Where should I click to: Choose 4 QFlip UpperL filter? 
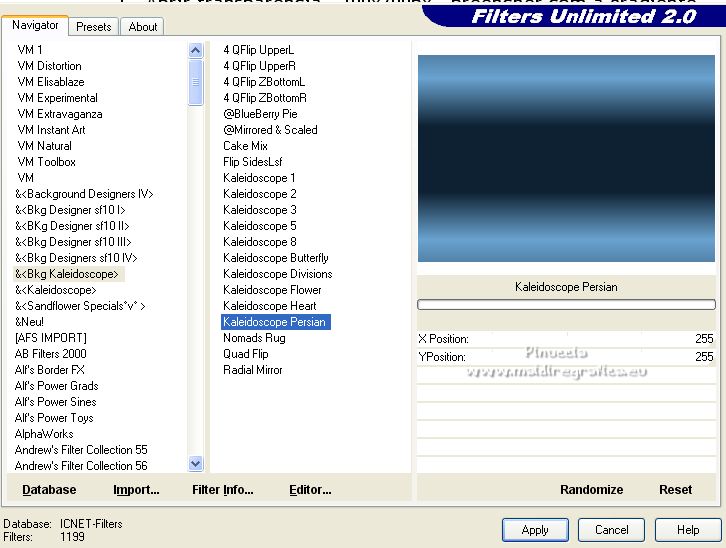(x=258, y=50)
